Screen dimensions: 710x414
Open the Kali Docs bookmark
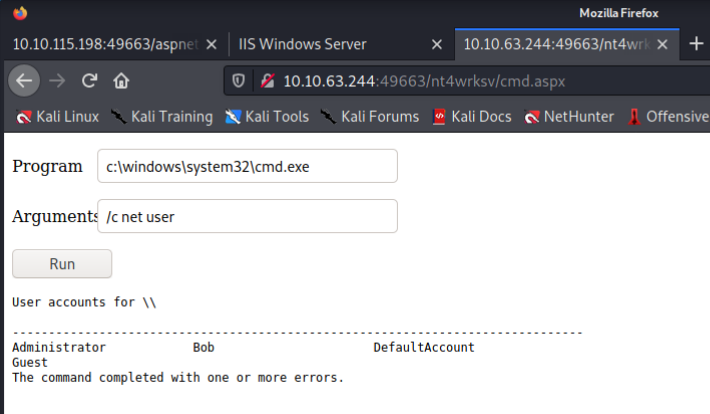pyautogui.click(x=471, y=117)
